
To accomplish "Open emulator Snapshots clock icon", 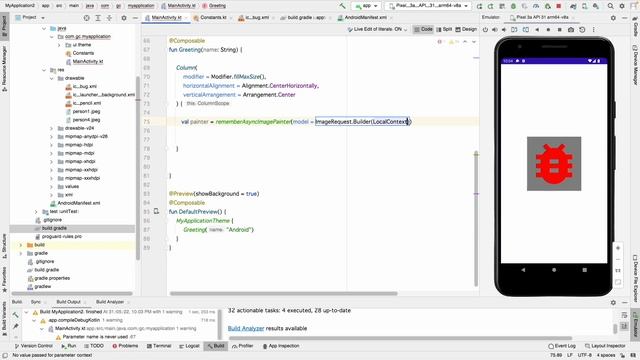I will coord(582,30).
